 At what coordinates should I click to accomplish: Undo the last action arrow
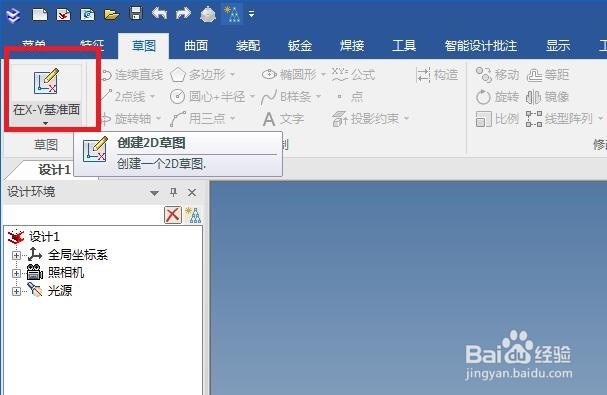coord(159,14)
